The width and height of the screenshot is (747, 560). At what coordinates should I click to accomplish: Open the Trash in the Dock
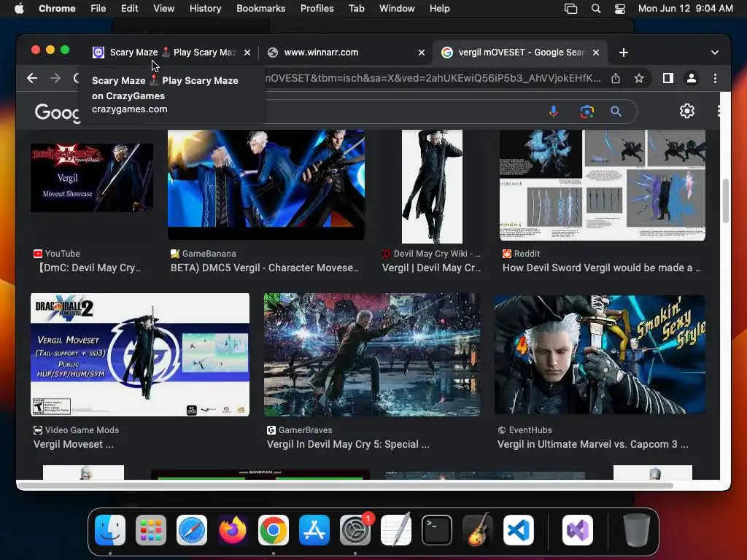(636, 530)
